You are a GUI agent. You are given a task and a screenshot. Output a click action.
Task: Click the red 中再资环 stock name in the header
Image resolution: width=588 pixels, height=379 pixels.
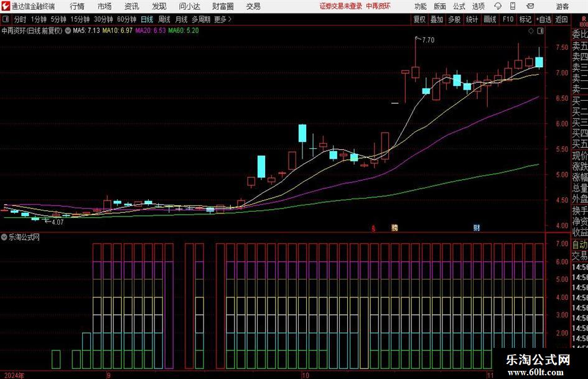click(378, 6)
